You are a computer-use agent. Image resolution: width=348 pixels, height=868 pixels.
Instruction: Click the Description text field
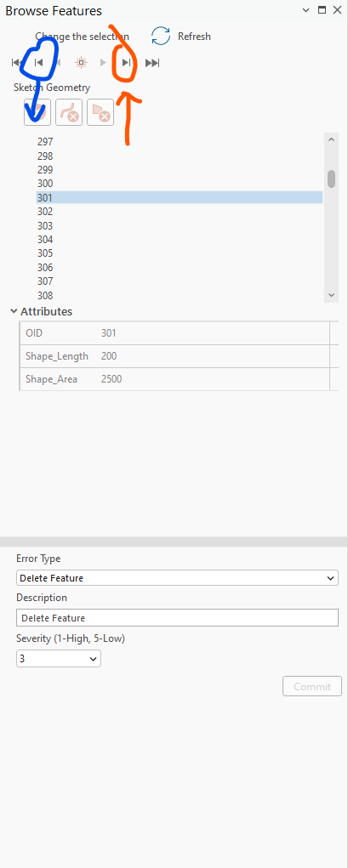click(177, 618)
